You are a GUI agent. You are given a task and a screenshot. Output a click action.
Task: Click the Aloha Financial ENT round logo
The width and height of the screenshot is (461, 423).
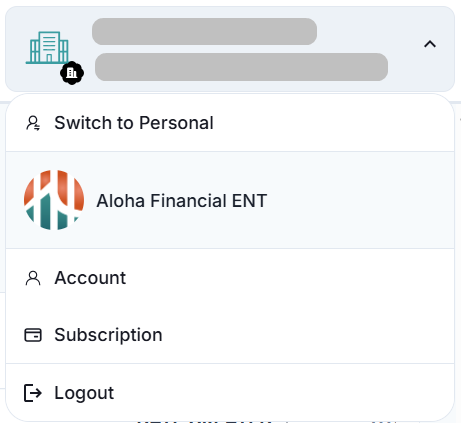click(x=54, y=200)
